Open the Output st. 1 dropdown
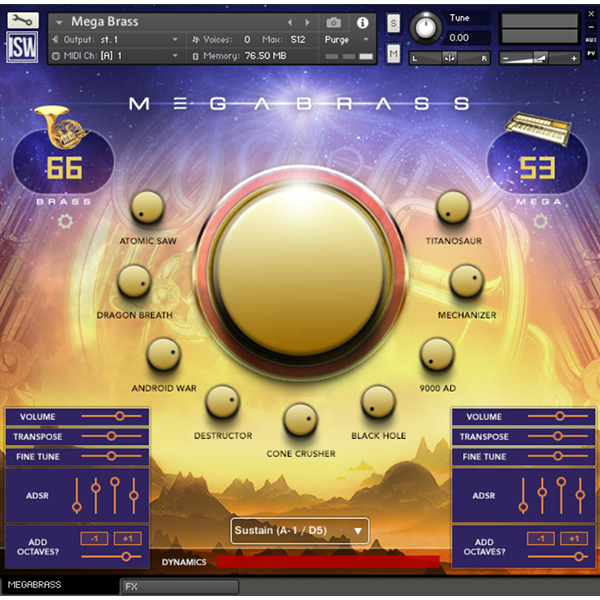 point(175,39)
